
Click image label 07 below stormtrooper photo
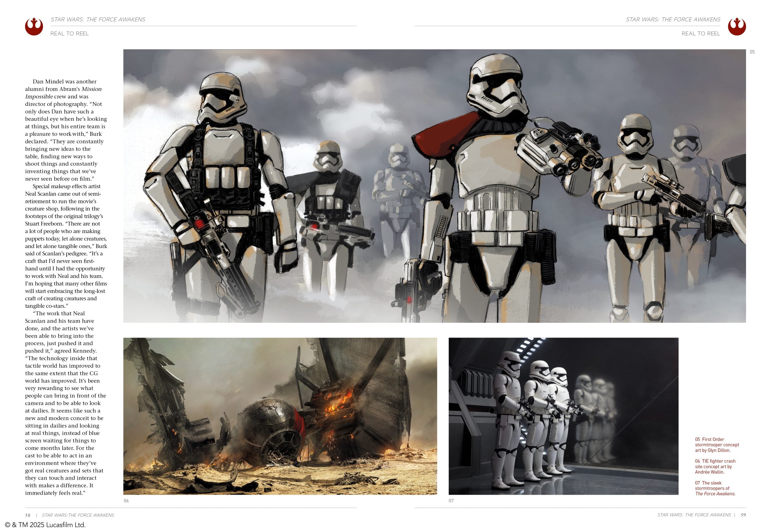(x=451, y=501)
